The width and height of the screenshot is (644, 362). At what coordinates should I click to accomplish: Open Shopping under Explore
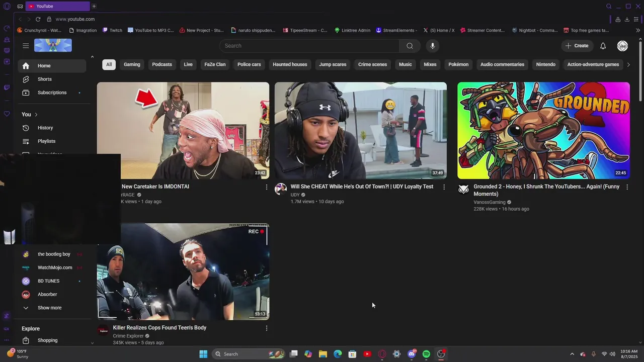pyautogui.click(x=52, y=340)
